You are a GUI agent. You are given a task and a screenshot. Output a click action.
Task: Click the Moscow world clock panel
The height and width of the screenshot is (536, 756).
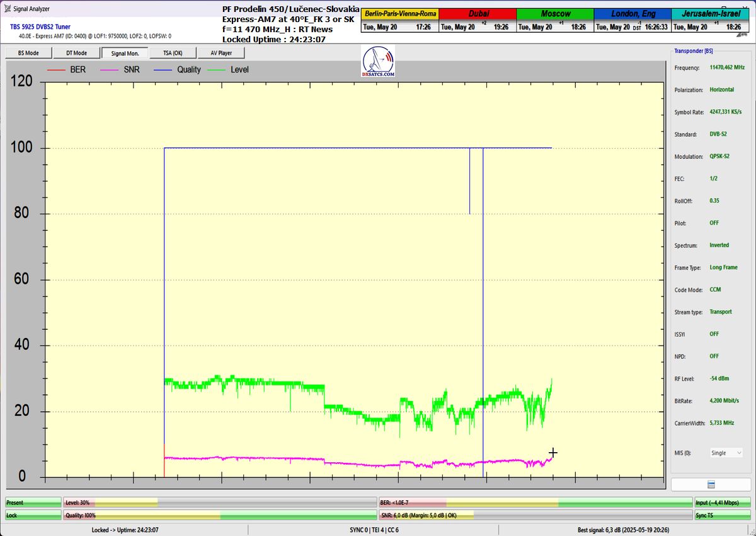pos(554,20)
